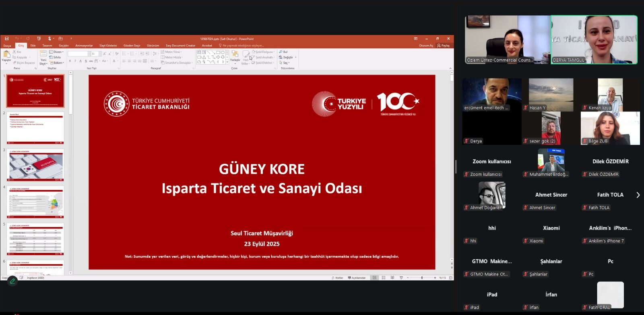
Task: Show next page of participants arrow
Action: coord(638,195)
